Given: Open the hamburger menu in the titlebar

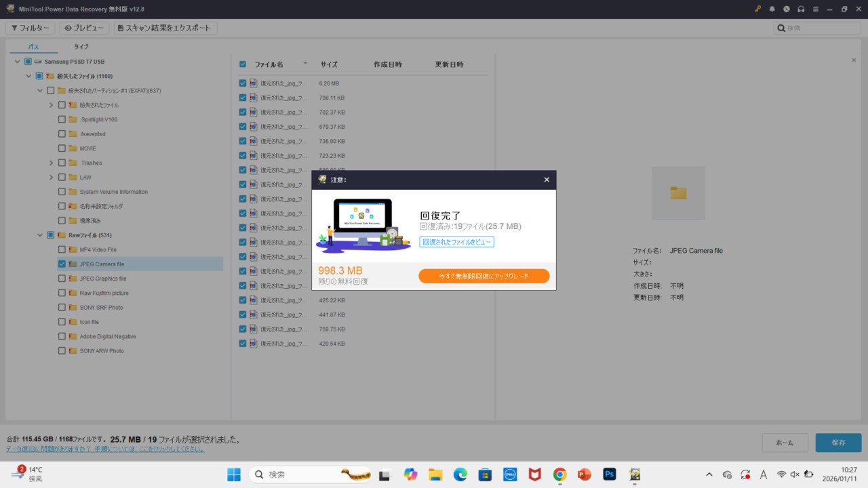Looking at the screenshot, I should [x=816, y=9].
